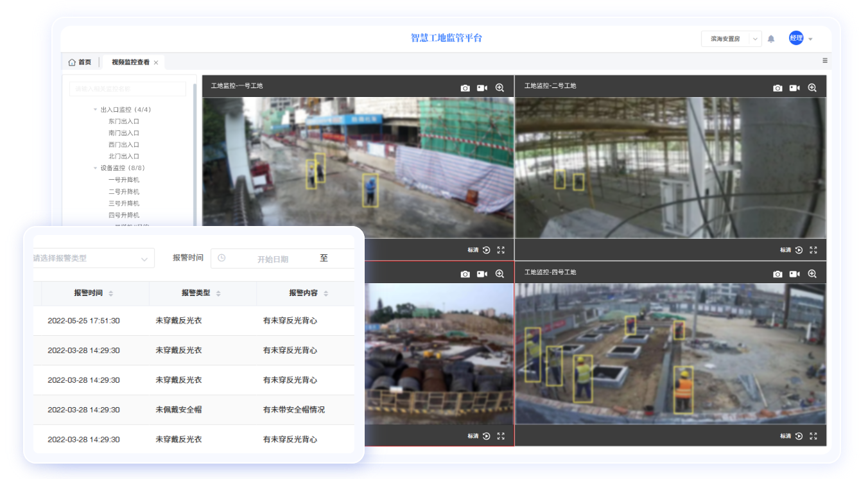Take a snapshot of 一号工地 camera feed
The width and height of the screenshot is (868, 479).
coord(465,88)
